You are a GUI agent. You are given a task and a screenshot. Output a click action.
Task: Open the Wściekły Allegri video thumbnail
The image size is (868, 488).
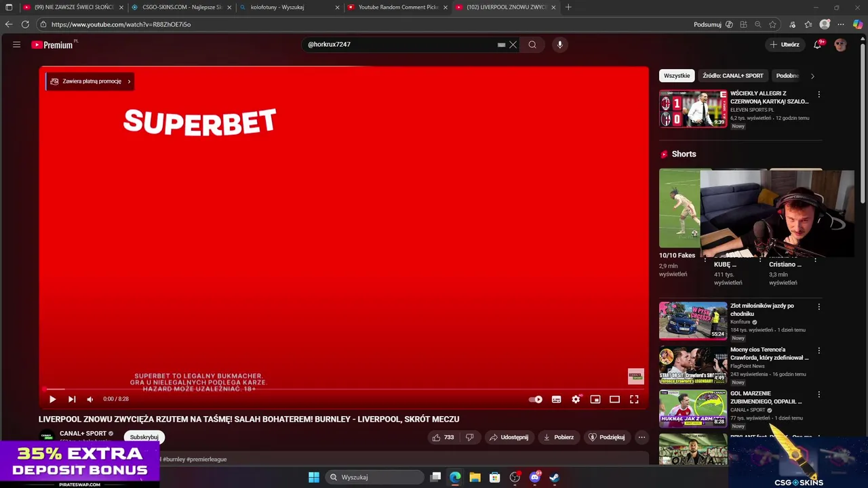tap(693, 108)
